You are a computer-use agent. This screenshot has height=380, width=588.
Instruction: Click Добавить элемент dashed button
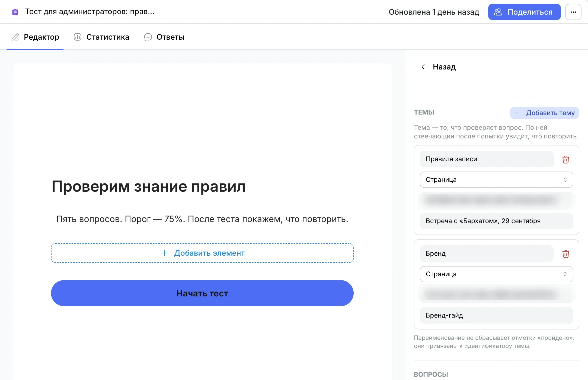(x=202, y=253)
